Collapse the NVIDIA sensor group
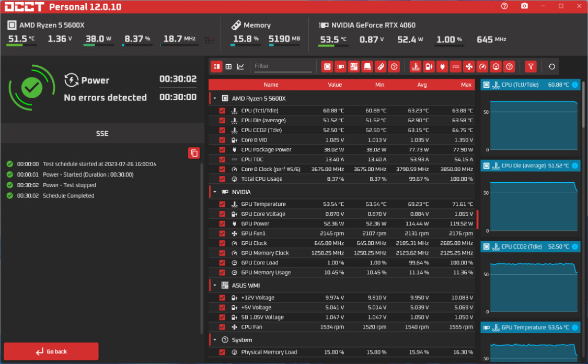 point(215,192)
